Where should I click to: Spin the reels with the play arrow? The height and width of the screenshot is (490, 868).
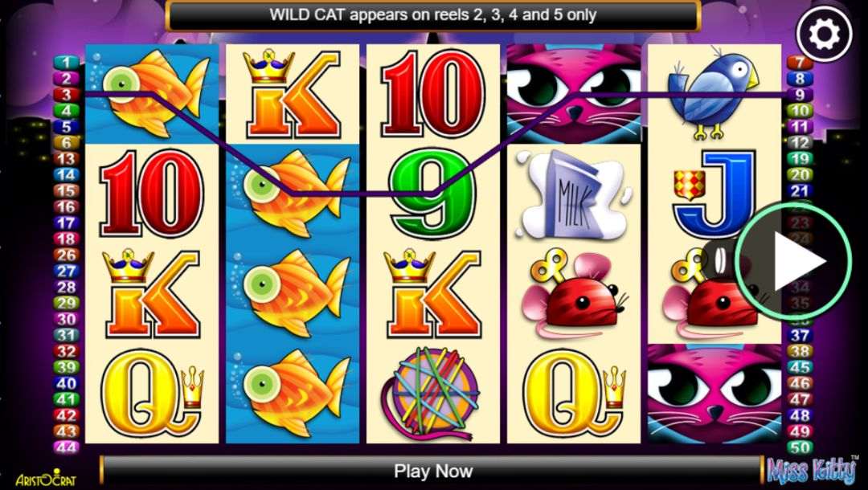point(792,261)
